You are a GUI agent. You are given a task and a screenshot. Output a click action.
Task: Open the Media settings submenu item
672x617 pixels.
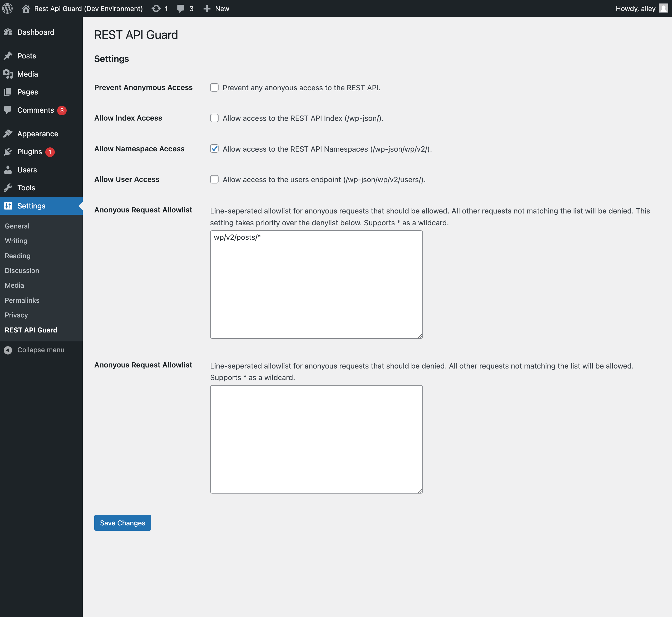pos(14,285)
